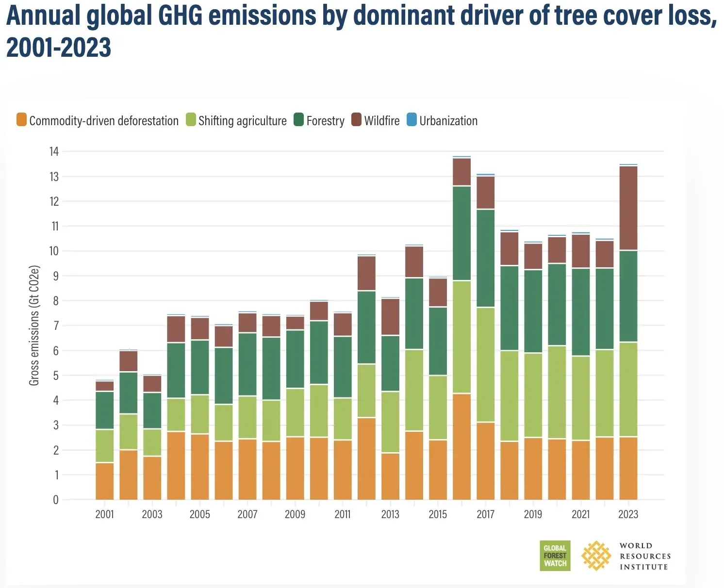Click the light green Shifting agriculture legend swatch

pyautogui.click(x=191, y=120)
